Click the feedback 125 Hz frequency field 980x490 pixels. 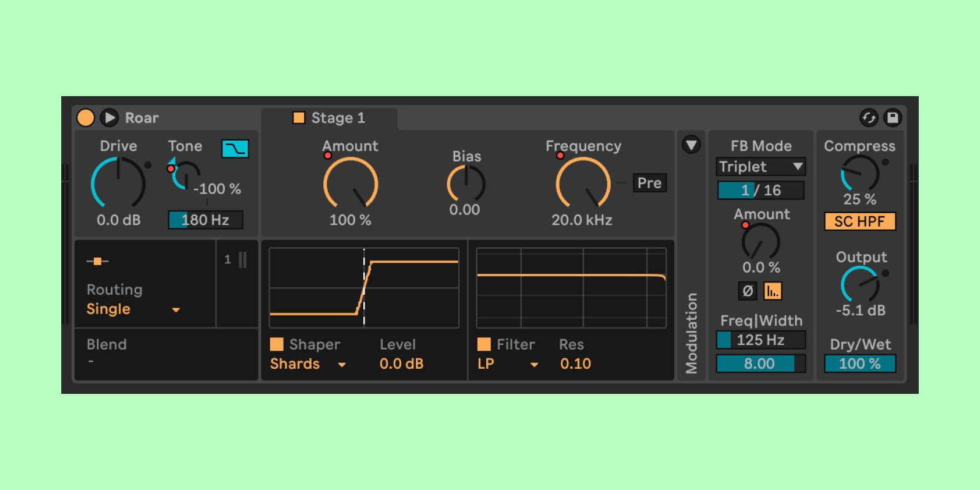(x=761, y=340)
